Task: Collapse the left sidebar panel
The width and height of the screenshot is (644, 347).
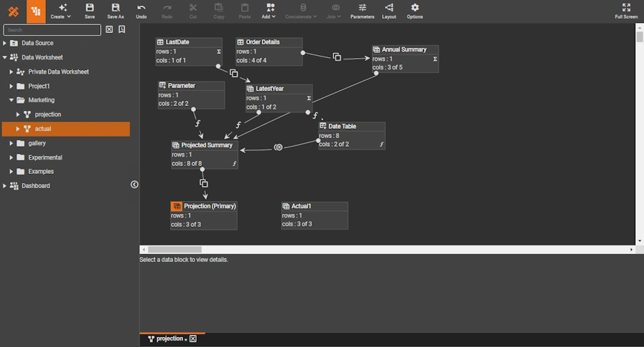Action: point(135,185)
